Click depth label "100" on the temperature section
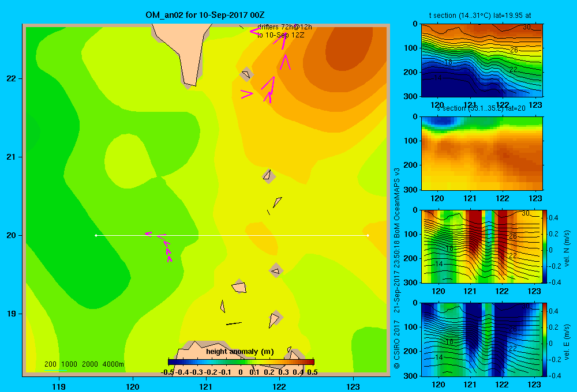The image size is (577, 392). coord(411,48)
